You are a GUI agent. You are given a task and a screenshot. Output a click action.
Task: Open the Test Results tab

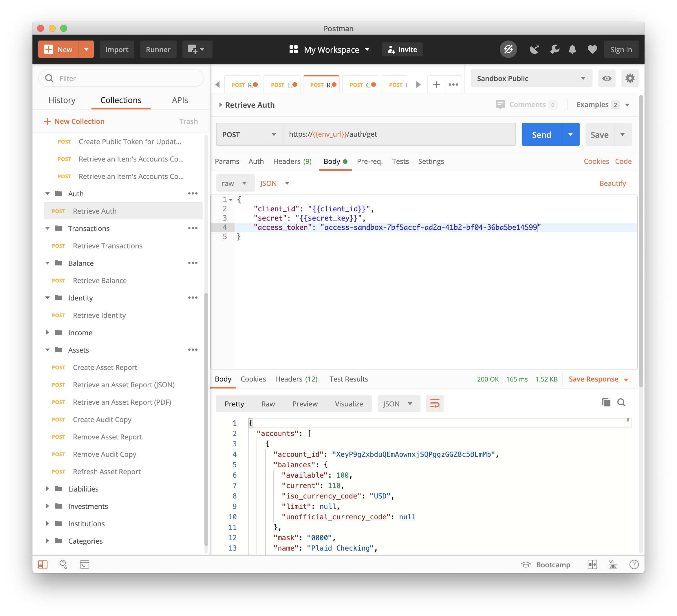click(x=348, y=379)
